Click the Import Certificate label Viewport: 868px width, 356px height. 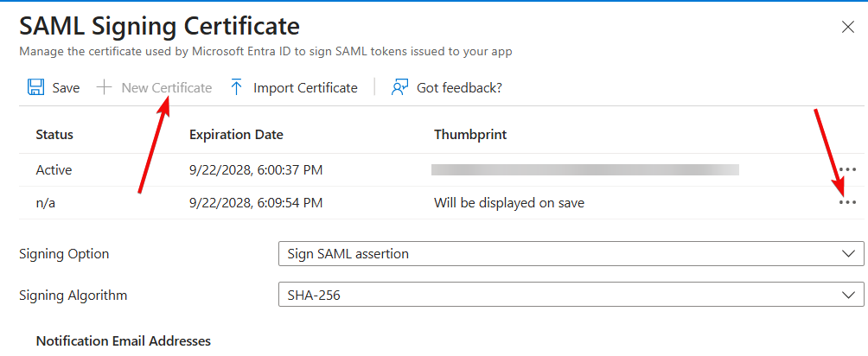pos(305,87)
